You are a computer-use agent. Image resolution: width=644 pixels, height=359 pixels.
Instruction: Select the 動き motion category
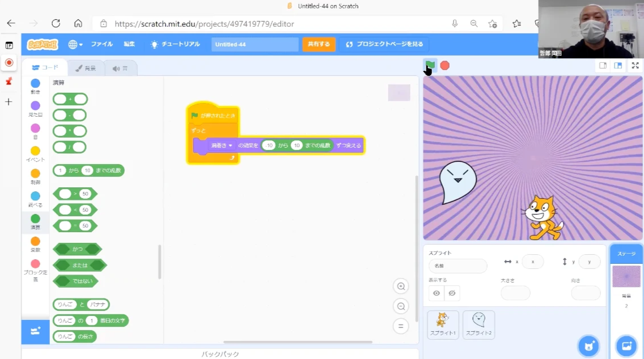pos(35,87)
